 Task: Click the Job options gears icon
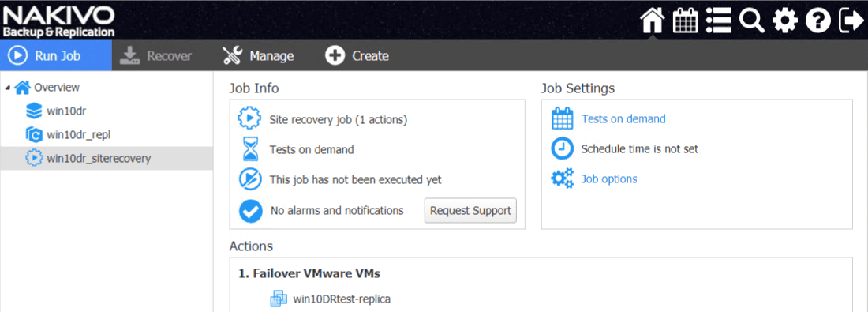563,179
